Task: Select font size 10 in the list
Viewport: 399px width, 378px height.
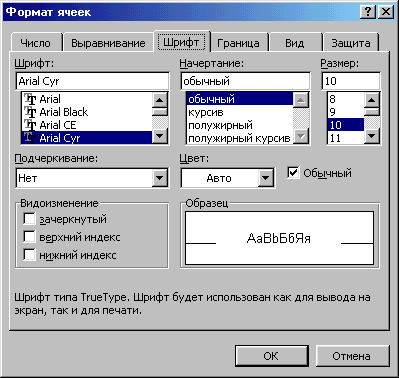Action: (346, 125)
